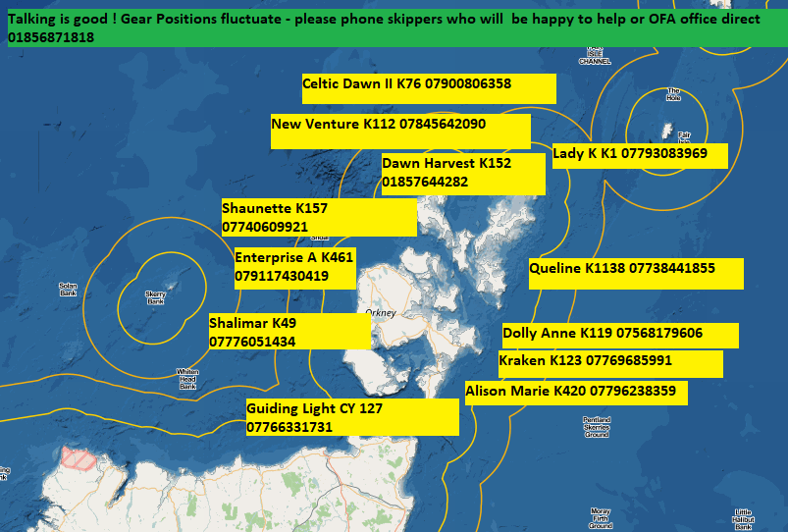Click the Whiten Head Bank label
The height and width of the screenshot is (532, 788).
(x=187, y=379)
